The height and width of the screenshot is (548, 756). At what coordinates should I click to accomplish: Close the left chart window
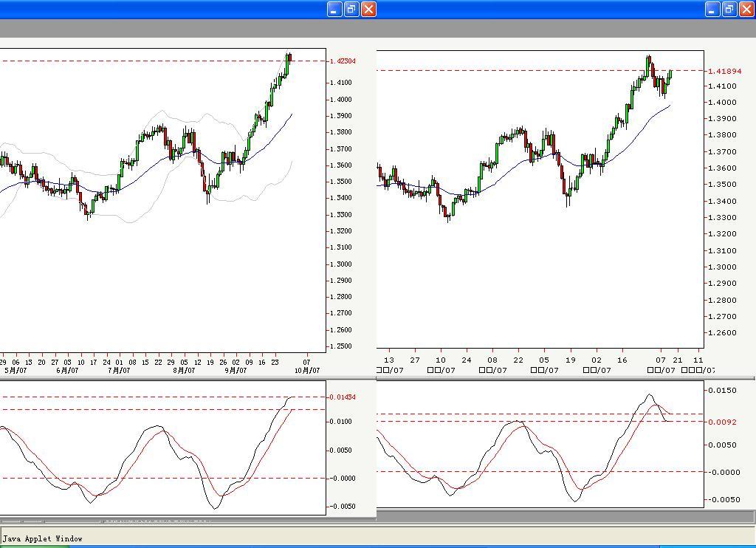369,9
